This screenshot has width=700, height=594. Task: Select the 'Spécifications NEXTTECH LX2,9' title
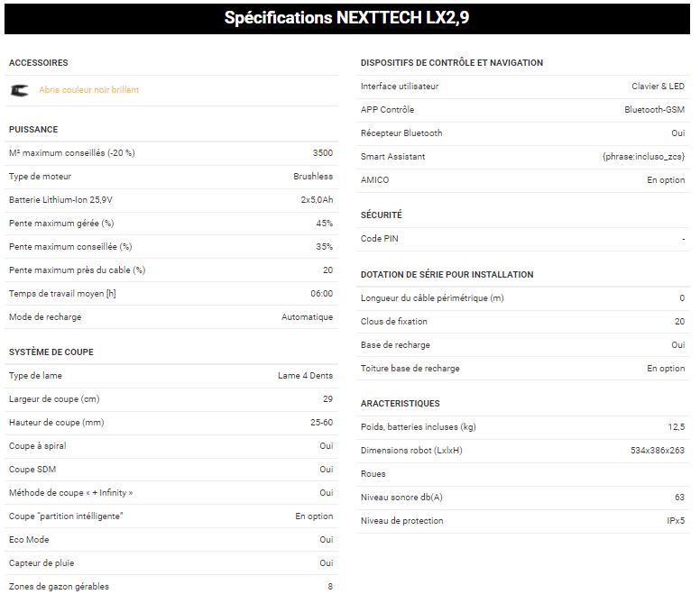pos(347,18)
